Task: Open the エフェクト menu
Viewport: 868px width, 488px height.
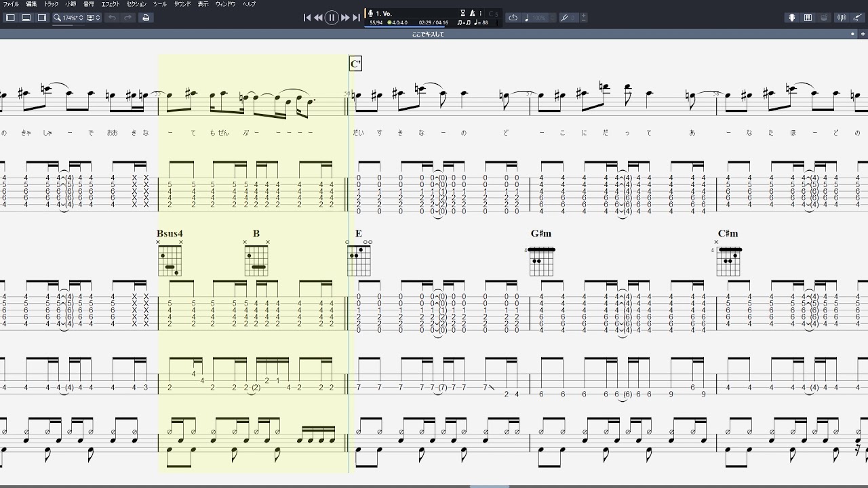Action: click(x=110, y=4)
